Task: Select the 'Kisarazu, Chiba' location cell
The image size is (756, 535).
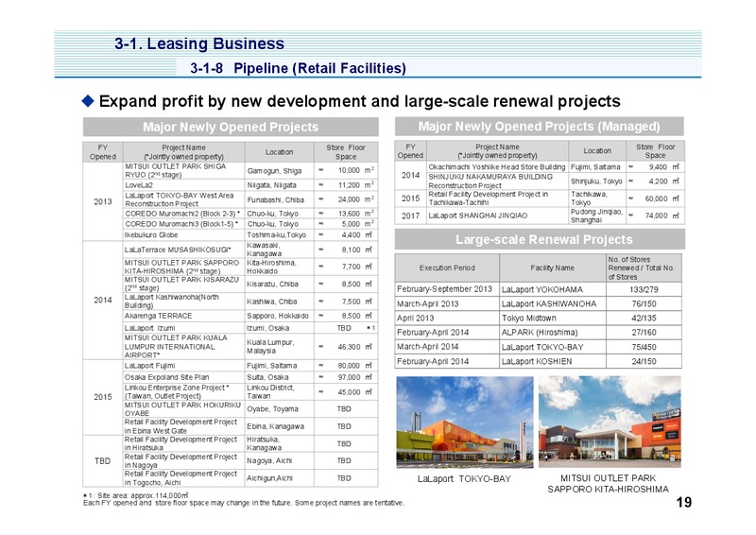Action: point(279,285)
